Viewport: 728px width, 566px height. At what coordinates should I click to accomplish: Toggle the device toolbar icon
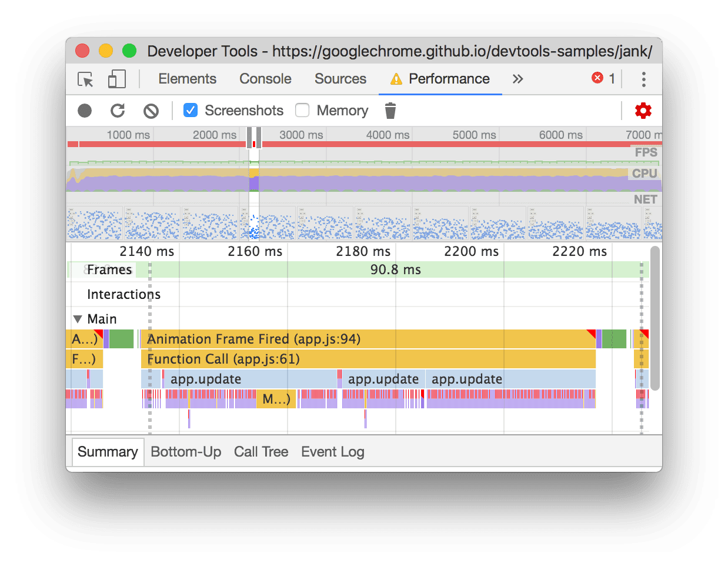pos(115,79)
